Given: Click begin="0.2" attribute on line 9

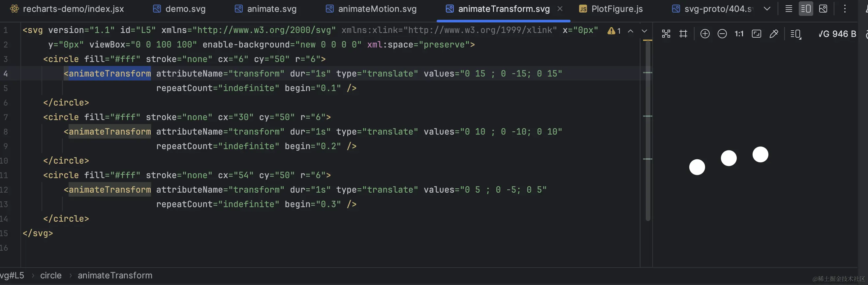Looking at the screenshot, I should click(x=313, y=146).
